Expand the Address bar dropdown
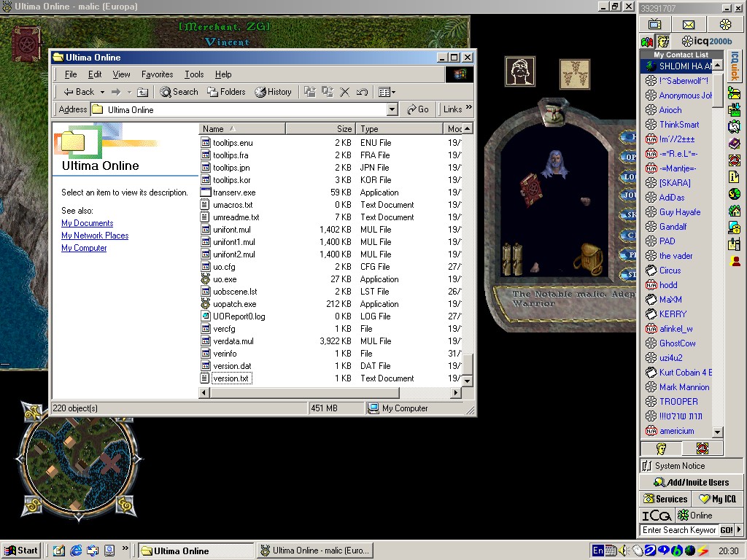Image resolution: width=747 pixels, height=560 pixels. click(x=392, y=109)
